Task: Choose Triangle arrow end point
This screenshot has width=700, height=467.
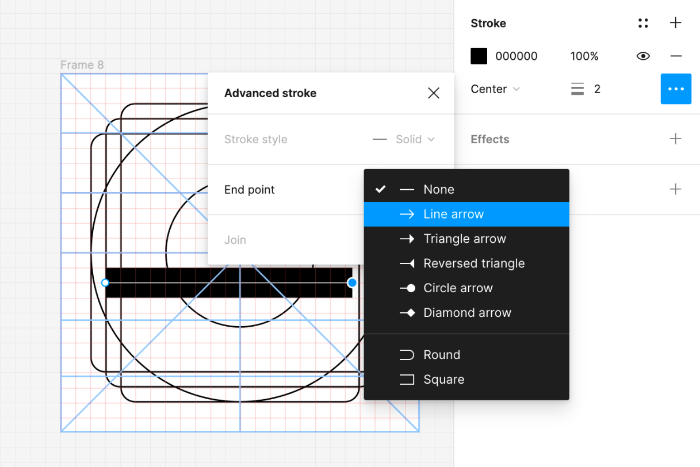Action: [x=467, y=239]
